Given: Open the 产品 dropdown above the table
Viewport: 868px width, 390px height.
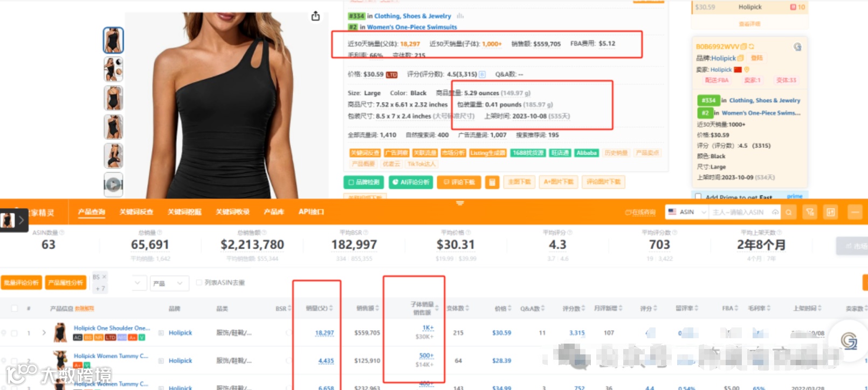Looking at the screenshot, I should (x=169, y=283).
